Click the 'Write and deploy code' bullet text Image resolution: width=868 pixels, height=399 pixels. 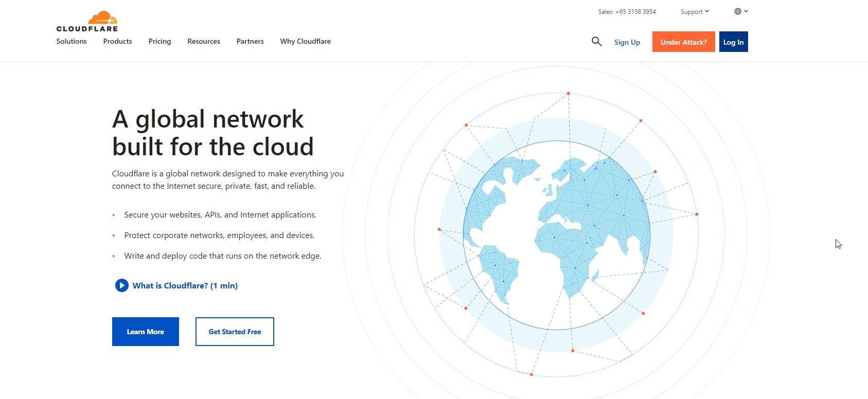[x=223, y=256]
